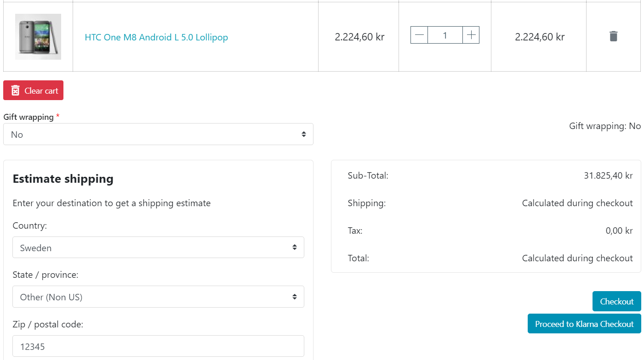
Task: Open the Gift wrapping dropdown
Action: (158, 134)
